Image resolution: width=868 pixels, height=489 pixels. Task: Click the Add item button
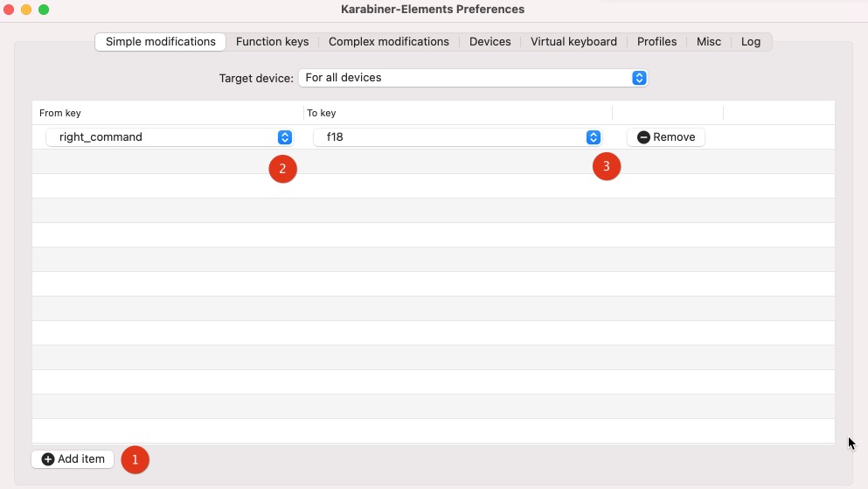coord(73,459)
